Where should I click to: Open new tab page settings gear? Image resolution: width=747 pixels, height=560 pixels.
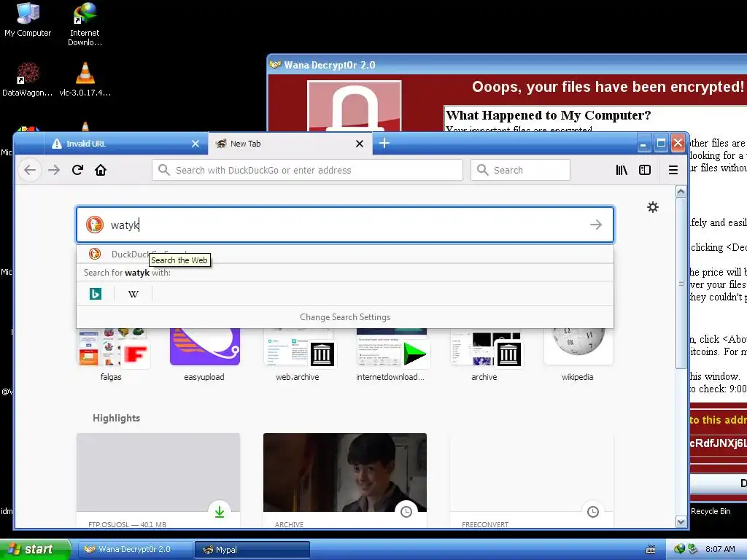(x=653, y=207)
